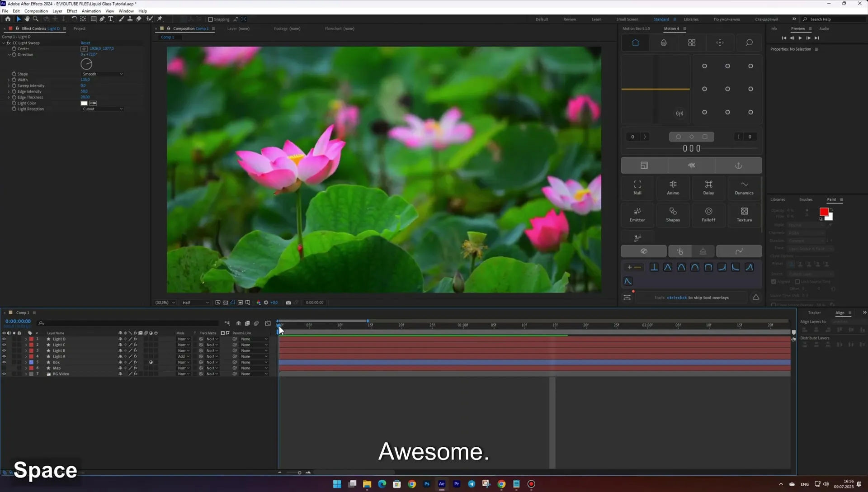Open the Falloff tool in Motion 4
This screenshot has width=868, height=492.
click(708, 215)
